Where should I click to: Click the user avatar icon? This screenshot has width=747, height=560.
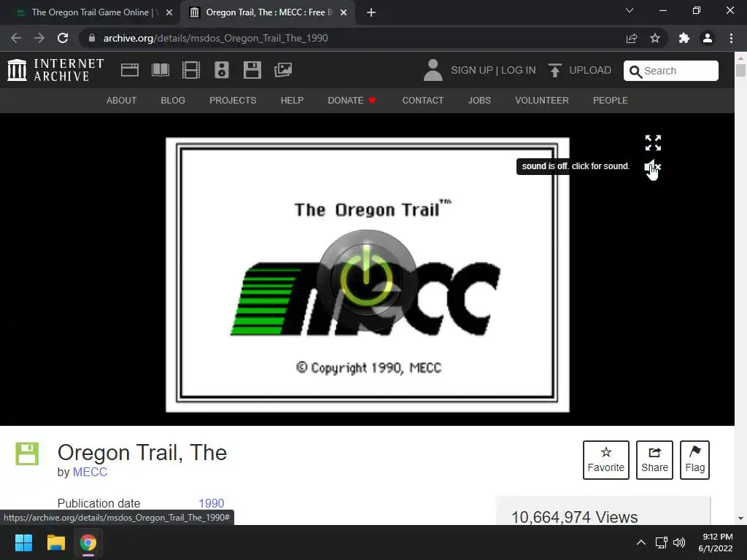[433, 70]
